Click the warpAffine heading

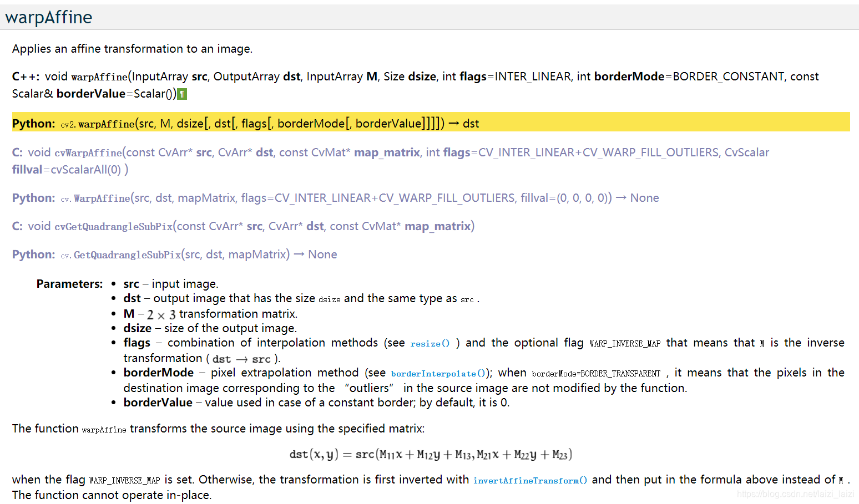pyautogui.click(x=49, y=17)
